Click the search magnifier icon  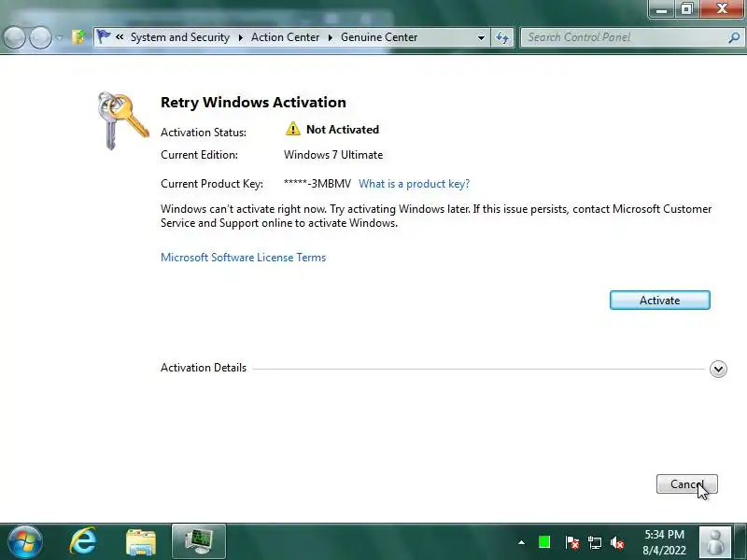click(x=734, y=37)
